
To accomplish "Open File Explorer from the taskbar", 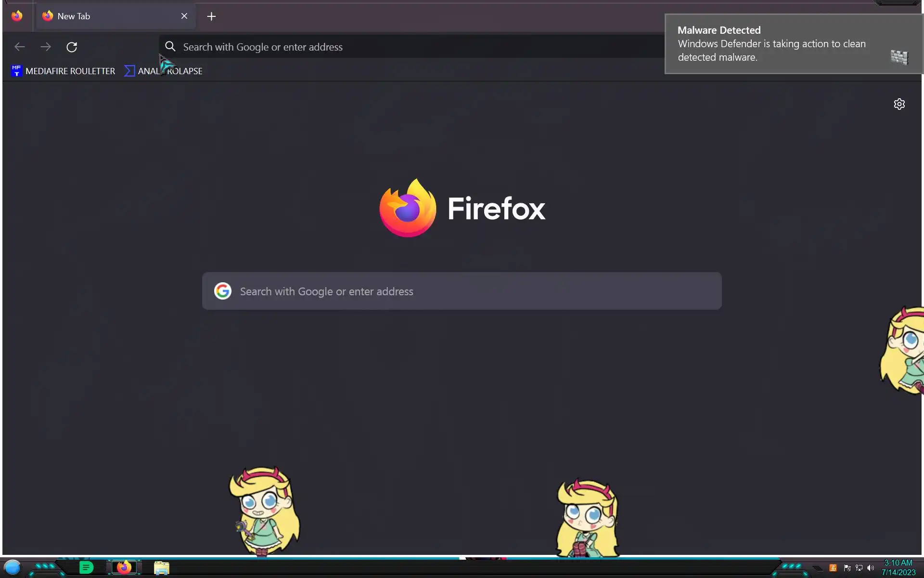I will (162, 568).
